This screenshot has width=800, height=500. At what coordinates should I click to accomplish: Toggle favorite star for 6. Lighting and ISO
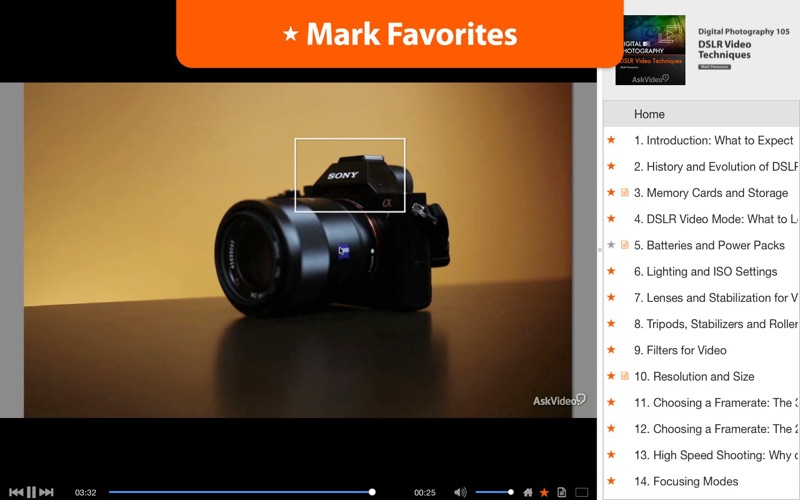click(611, 271)
